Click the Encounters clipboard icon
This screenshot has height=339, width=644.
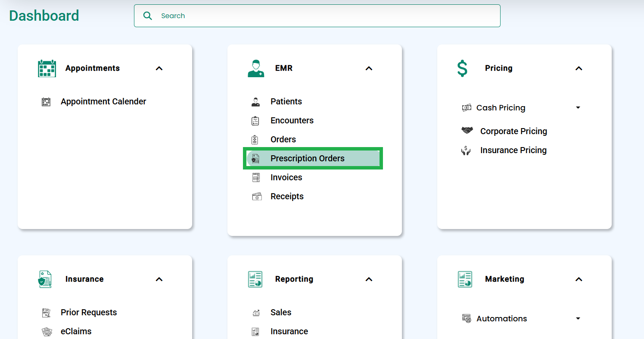coord(255,121)
